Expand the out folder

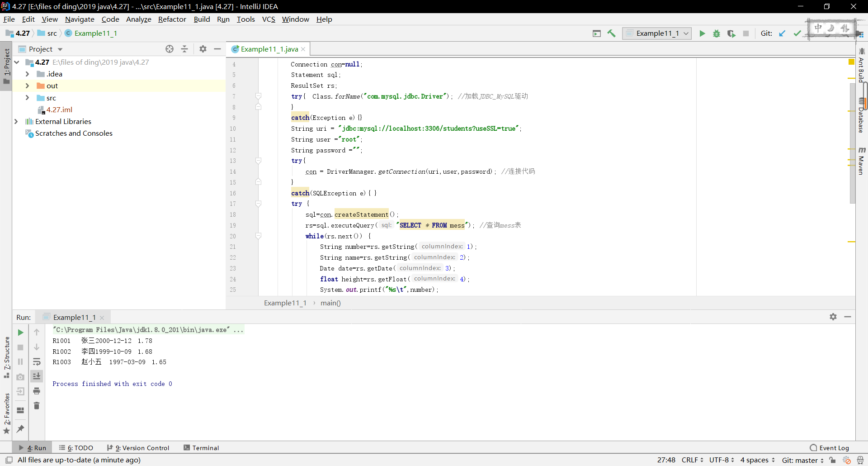coord(27,86)
